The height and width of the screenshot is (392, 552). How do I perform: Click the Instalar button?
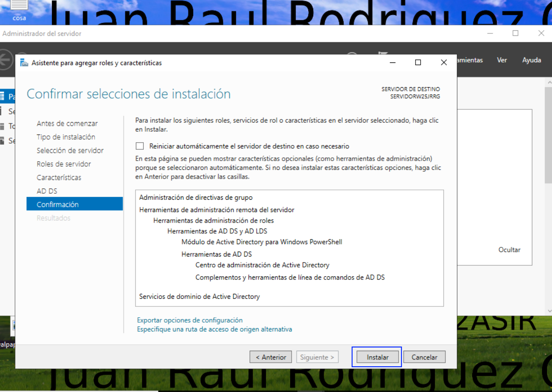pyautogui.click(x=377, y=357)
